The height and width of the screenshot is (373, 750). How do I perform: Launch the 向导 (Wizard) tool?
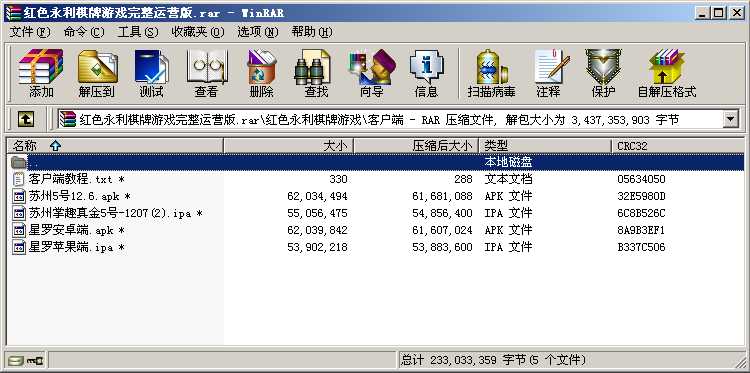coord(372,73)
